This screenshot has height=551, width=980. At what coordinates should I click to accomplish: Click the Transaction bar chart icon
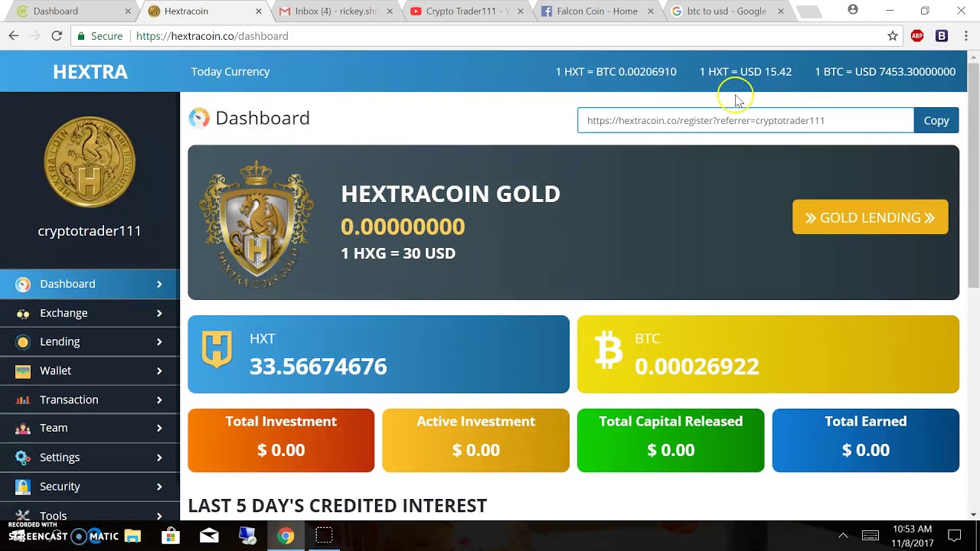coord(23,399)
